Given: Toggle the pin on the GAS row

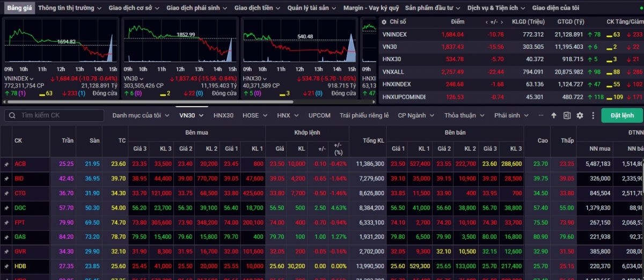Looking at the screenshot, I should coord(6,237).
